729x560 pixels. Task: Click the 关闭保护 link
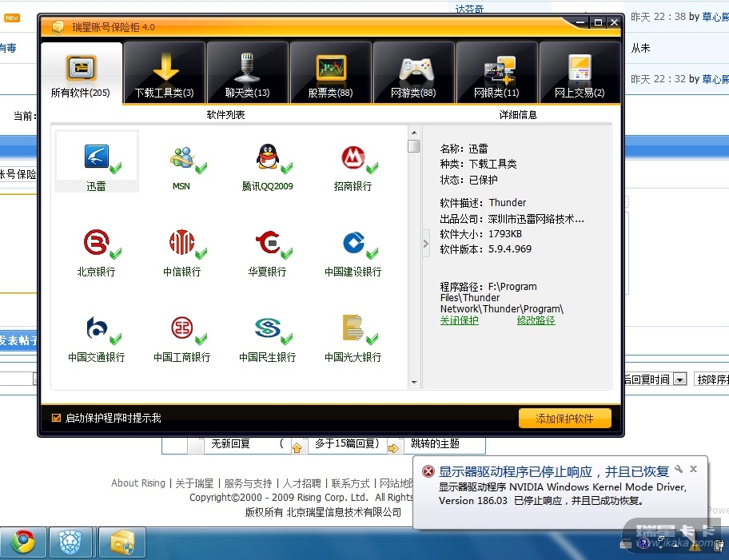[x=459, y=320]
